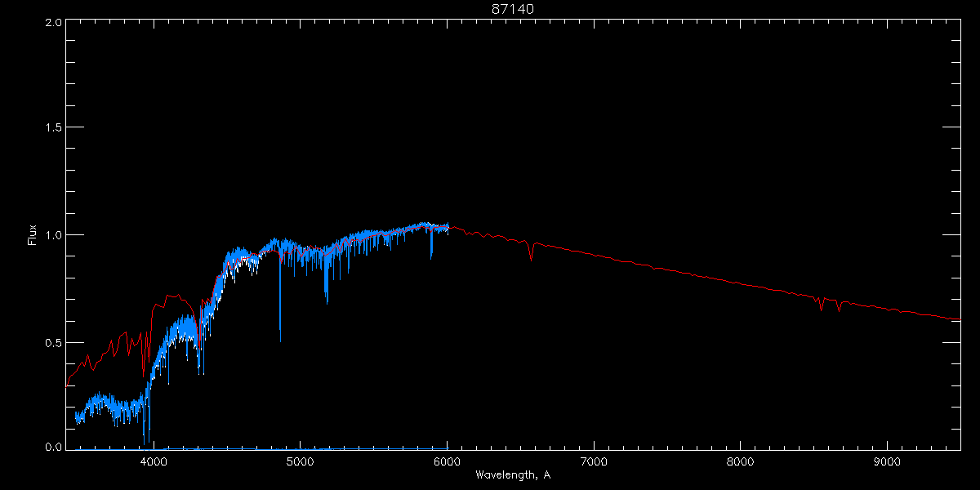Click the 1.5 label on the flux axis
This screenshot has height=490, width=980.
53,128
